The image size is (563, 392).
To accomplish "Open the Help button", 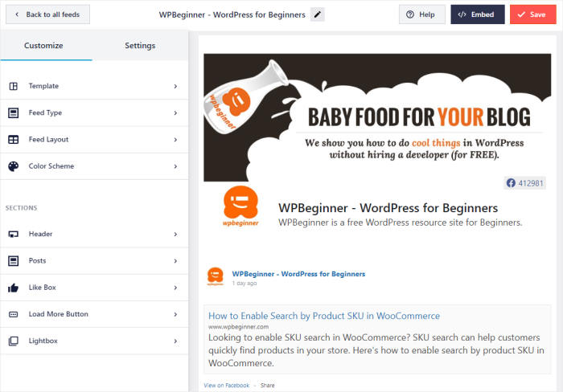I will 421,14.
